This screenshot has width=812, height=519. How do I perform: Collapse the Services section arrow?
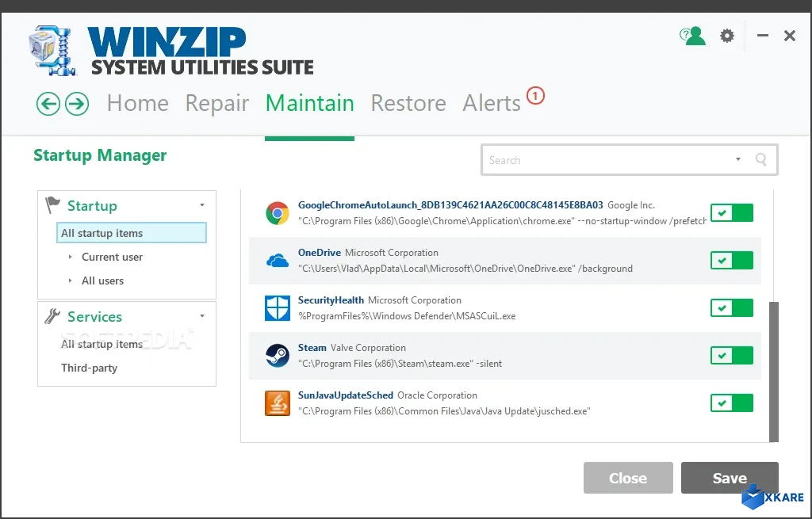coord(202,315)
